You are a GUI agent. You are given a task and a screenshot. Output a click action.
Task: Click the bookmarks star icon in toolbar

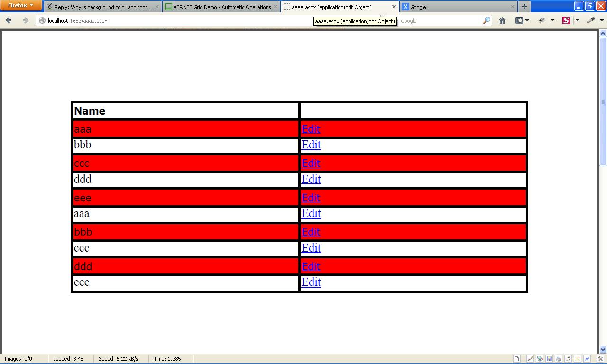[x=520, y=21]
